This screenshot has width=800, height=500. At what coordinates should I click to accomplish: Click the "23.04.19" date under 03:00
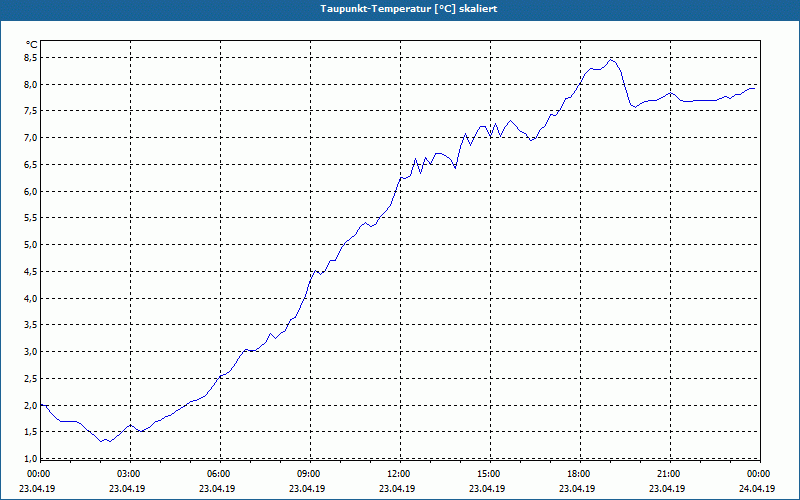pos(128,488)
